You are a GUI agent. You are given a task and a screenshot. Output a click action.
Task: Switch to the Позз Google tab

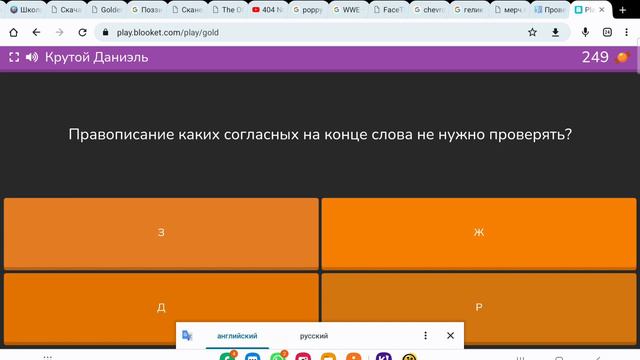147,10
